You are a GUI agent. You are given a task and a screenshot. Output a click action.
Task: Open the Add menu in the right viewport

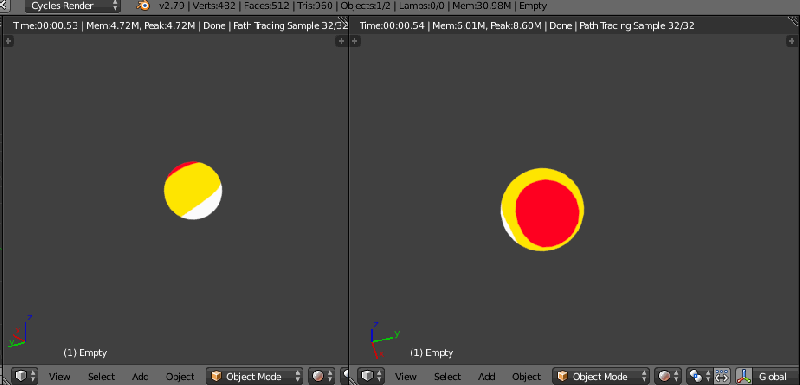[486, 377]
